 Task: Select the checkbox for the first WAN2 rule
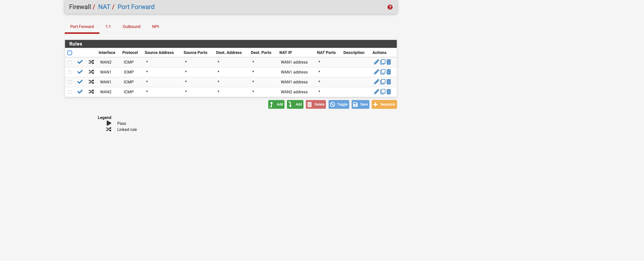point(70,62)
